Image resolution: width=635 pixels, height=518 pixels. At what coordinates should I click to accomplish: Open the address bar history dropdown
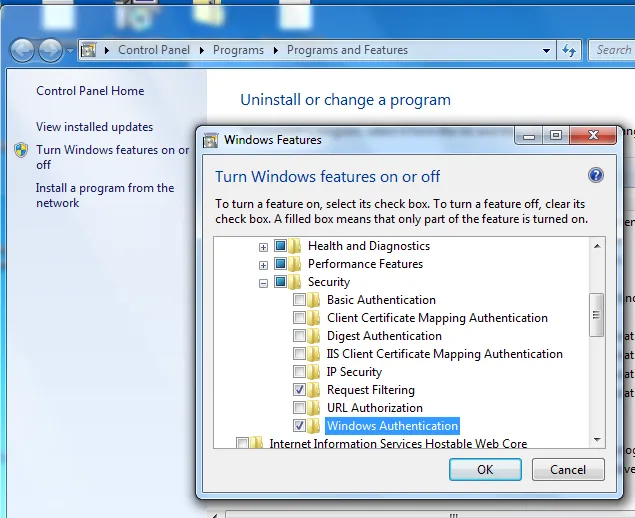click(546, 51)
